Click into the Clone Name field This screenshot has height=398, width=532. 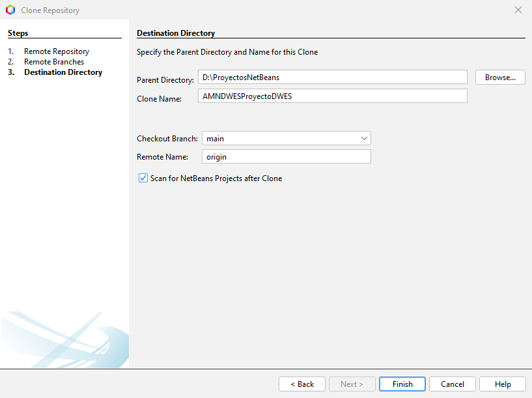click(x=334, y=96)
